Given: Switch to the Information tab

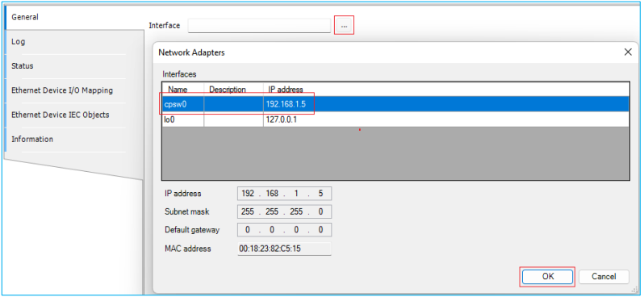Looking at the screenshot, I should 74,140.
